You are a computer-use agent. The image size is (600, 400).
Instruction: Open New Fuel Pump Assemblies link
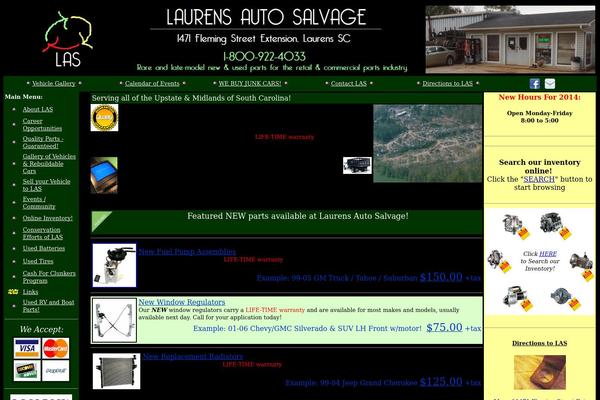click(x=187, y=251)
